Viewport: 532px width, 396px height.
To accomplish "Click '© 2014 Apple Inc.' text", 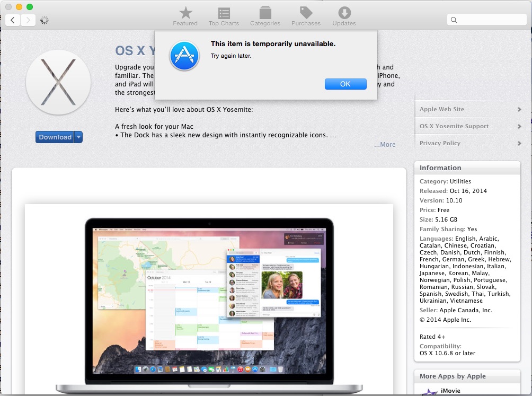I will tap(445, 320).
